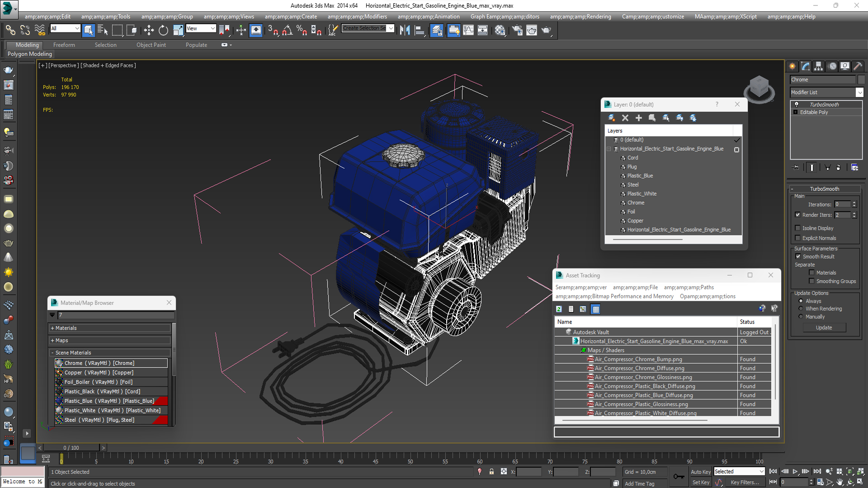Click the Select Object tool

(x=89, y=30)
